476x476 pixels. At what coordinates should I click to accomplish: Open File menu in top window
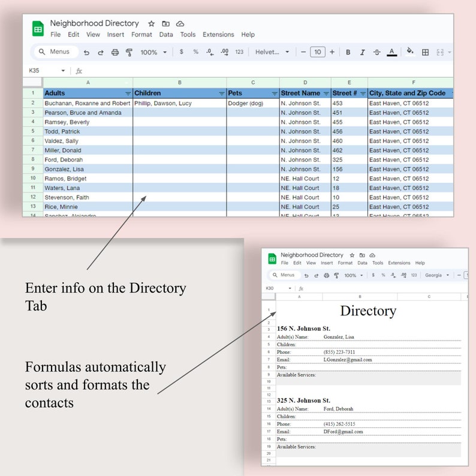[x=55, y=35]
